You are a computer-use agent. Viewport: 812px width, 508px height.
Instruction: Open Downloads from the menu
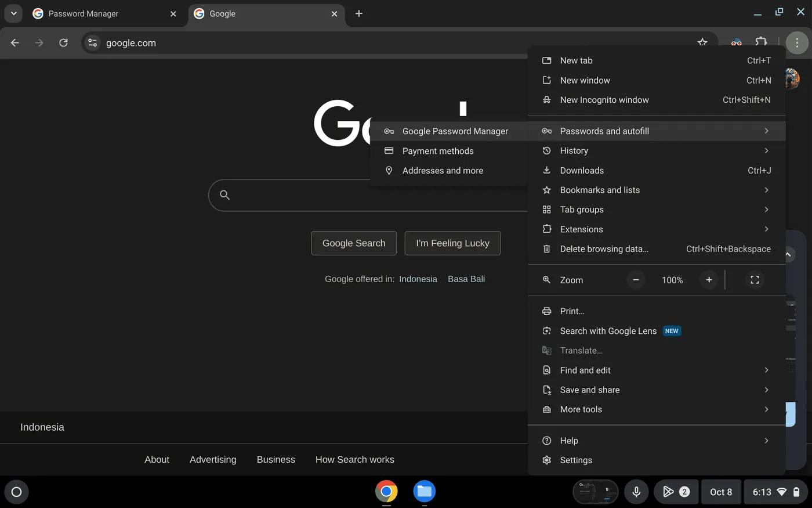point(657,170)
